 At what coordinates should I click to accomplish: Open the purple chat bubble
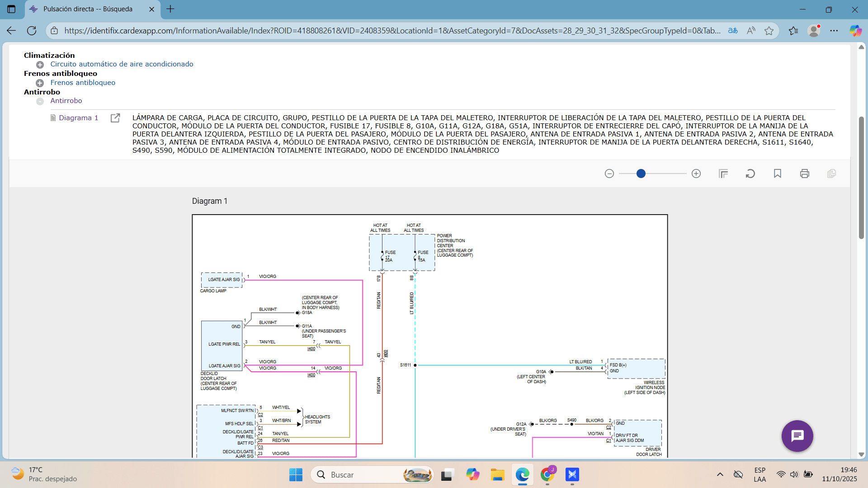coord(797,436)
